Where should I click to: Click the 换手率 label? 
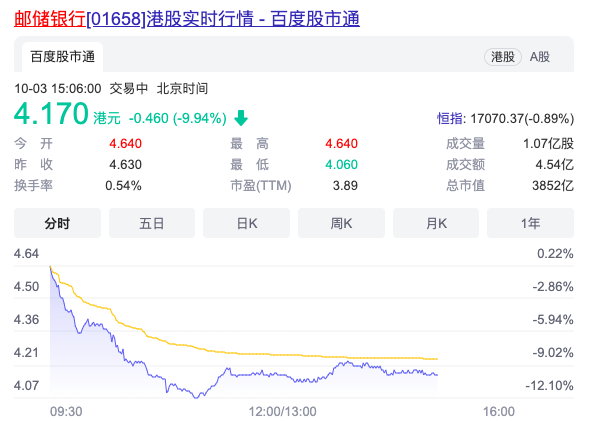(x=33, y=186)
